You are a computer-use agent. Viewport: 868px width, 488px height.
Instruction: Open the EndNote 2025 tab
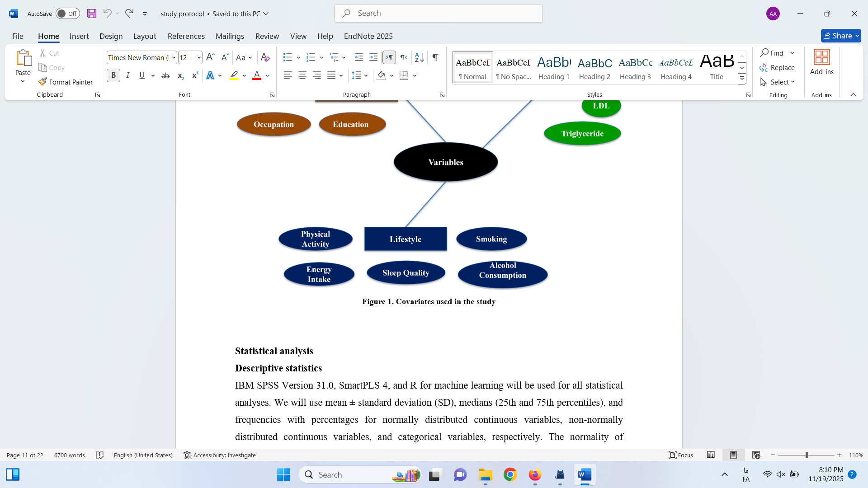[x=368, y=36]
